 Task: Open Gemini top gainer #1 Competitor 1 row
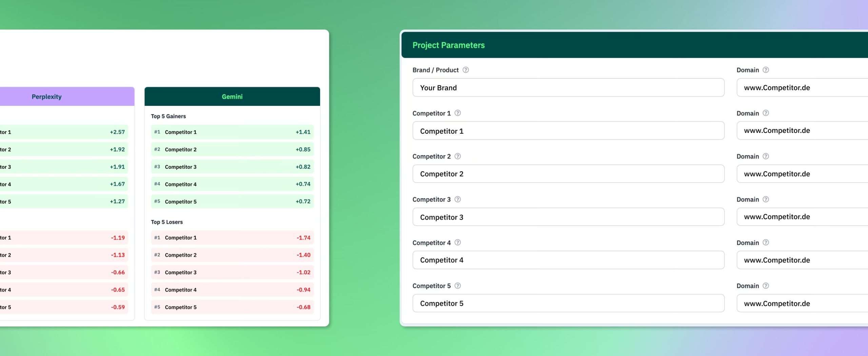click(232, 132)
